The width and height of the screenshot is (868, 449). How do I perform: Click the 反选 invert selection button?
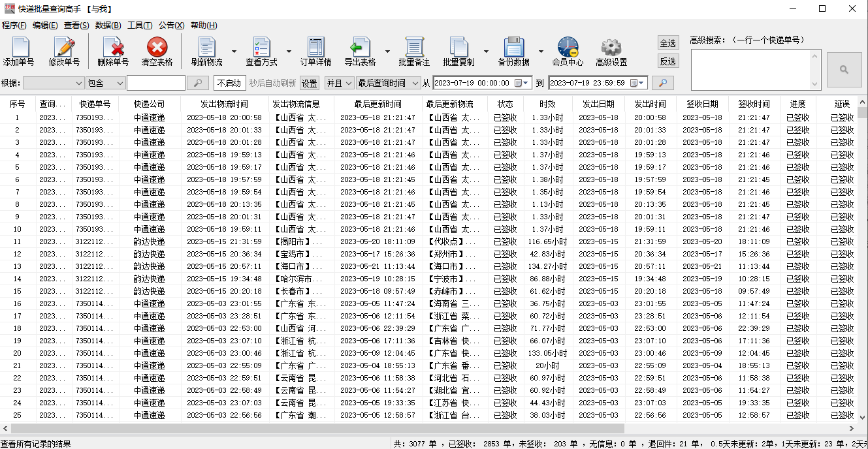667,61
